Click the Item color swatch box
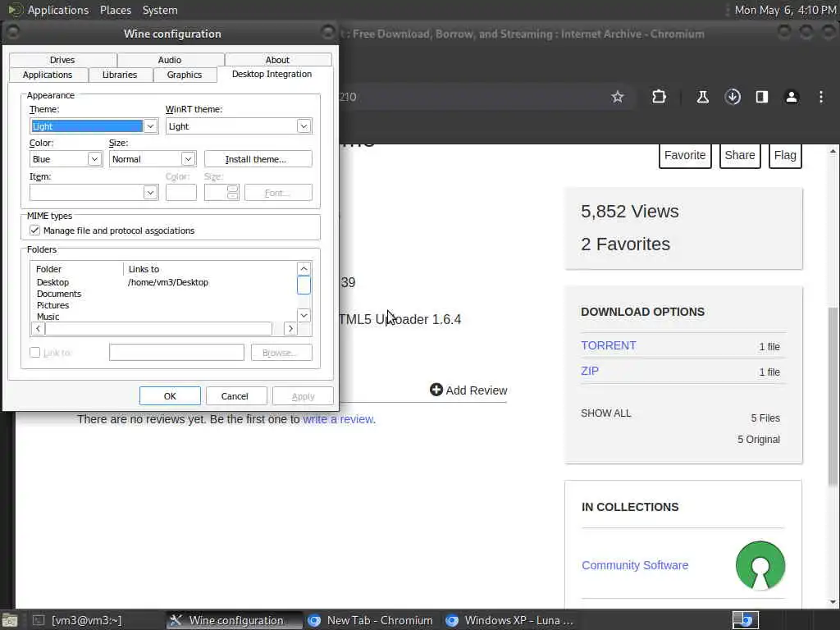 181,193
